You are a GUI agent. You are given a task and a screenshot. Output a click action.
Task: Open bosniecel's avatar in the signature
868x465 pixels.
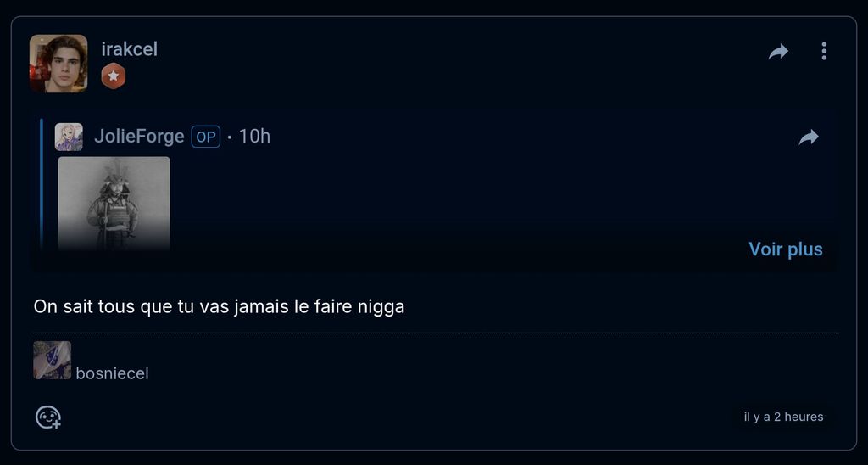pos(52,361)
